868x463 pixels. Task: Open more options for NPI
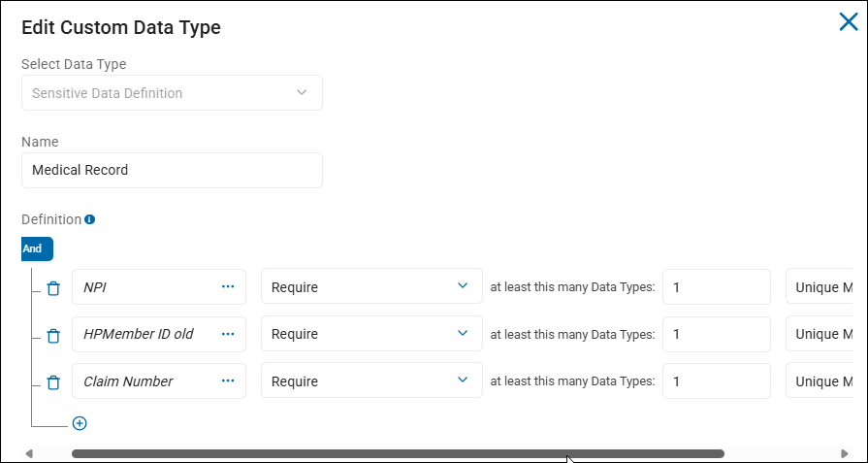tap(228, 286)
